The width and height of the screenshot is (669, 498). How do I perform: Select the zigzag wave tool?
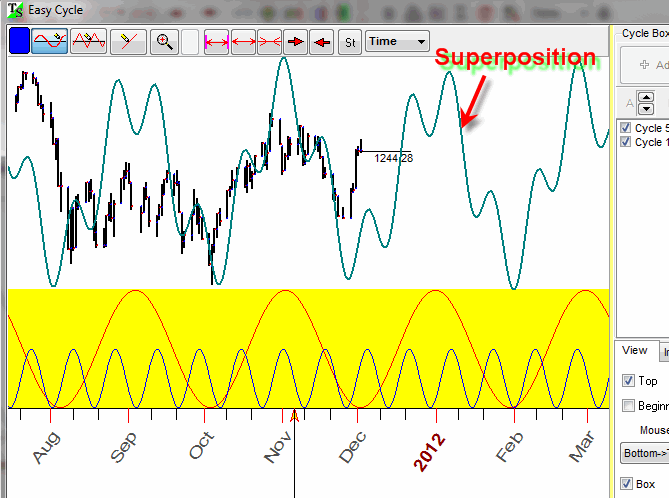point(90,41)
